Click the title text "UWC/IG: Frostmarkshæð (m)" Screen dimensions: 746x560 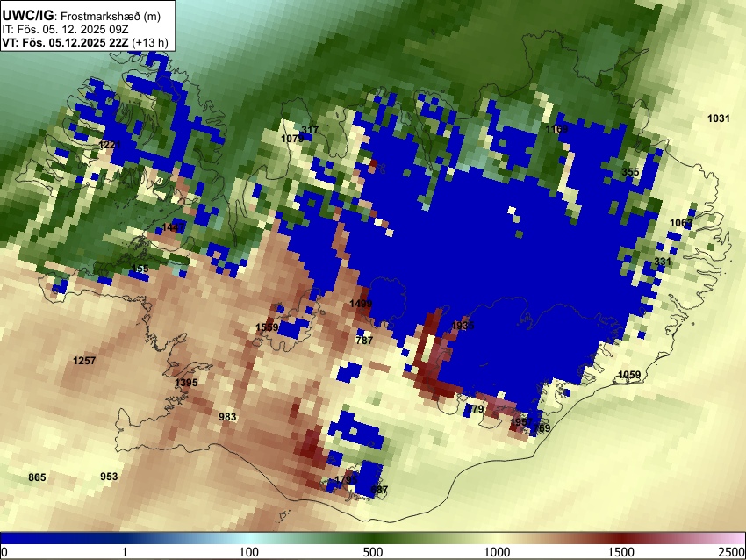[82, 16]
